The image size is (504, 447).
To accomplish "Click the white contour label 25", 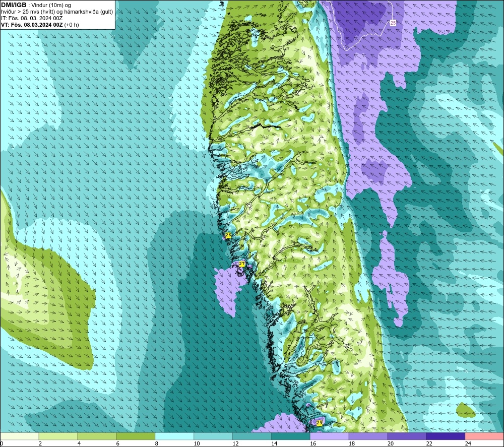I will [x=393, y=23].
